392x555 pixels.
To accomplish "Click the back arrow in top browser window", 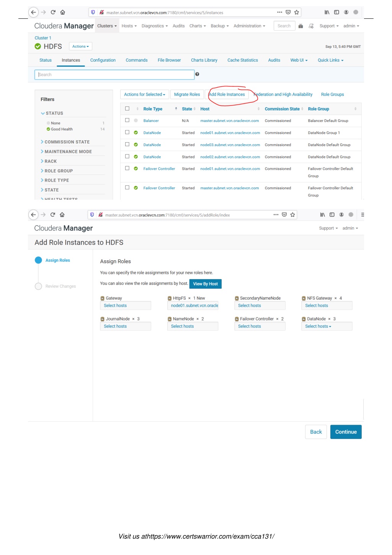I will click(x=34, y=12).
